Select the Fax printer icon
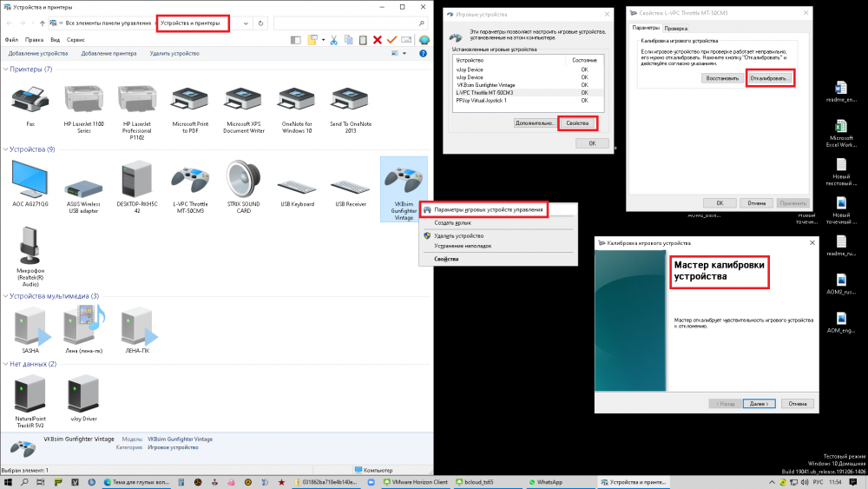 click(x=30, y=106)
